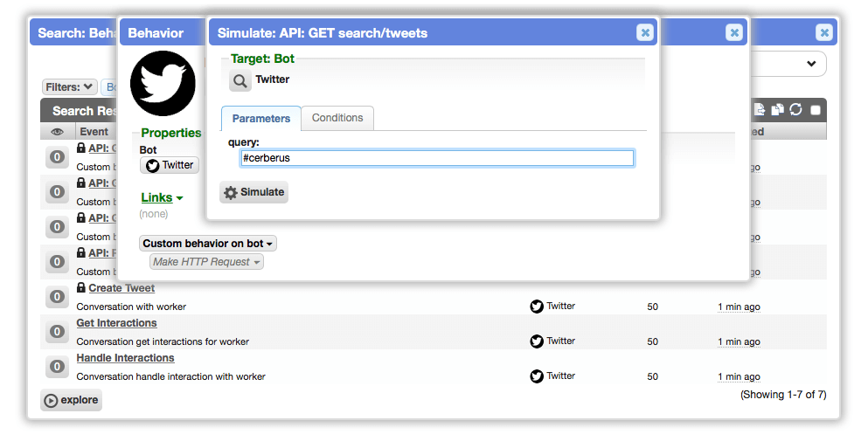This screenshot has width=868, height=448.
Task: Toggle the 0 counter beside Get Interactions
Action: 57,331
